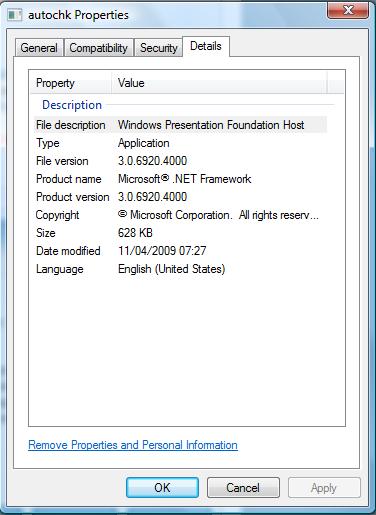
Task: Select the Details tab
Action: click(x=206, y=46)
